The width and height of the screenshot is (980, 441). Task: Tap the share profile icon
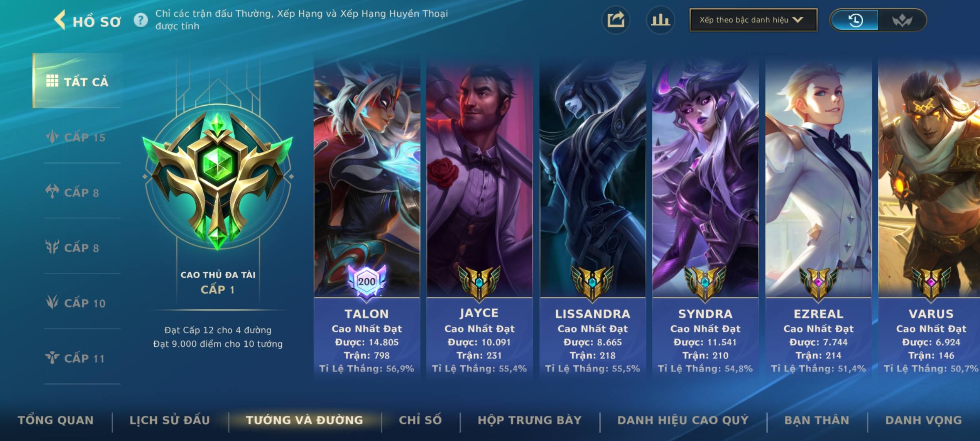pyautogui.click(x=616, y=20)
